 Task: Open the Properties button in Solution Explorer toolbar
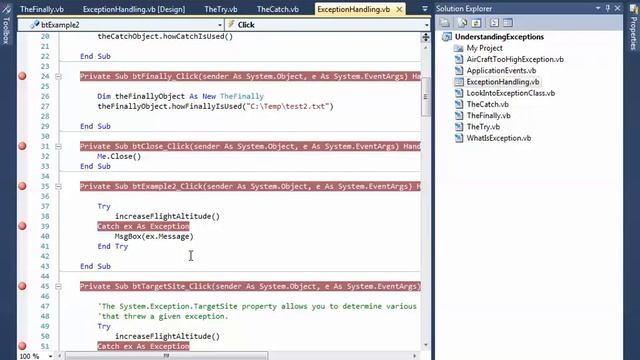[445, 23]
